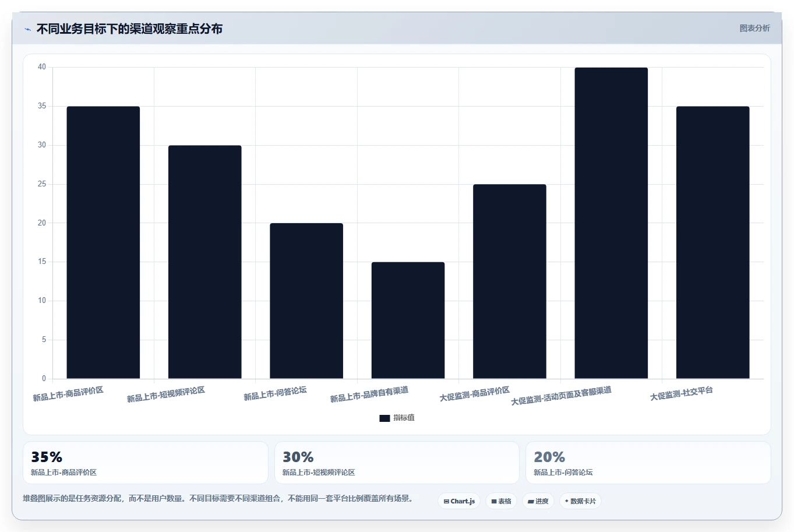The width and height of the screenshot is (794, 532).
Task: Click the y-axis value 40
Action: [x=42, y=67]
